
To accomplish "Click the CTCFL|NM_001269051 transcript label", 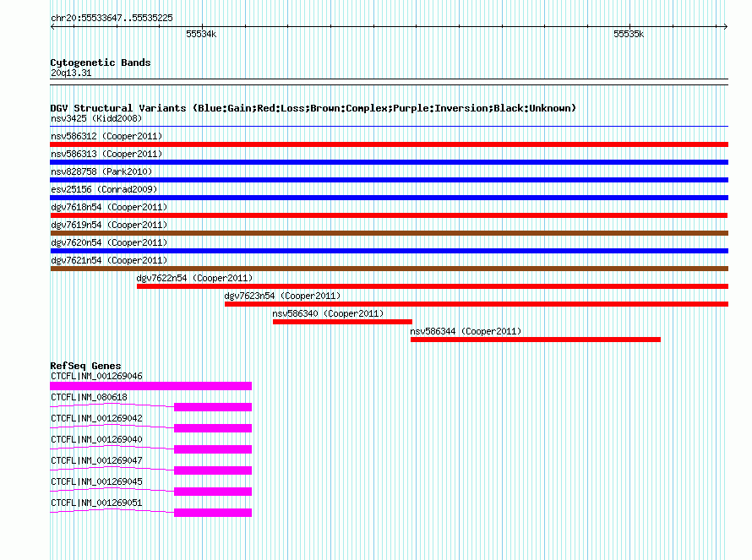I will 96,503.
